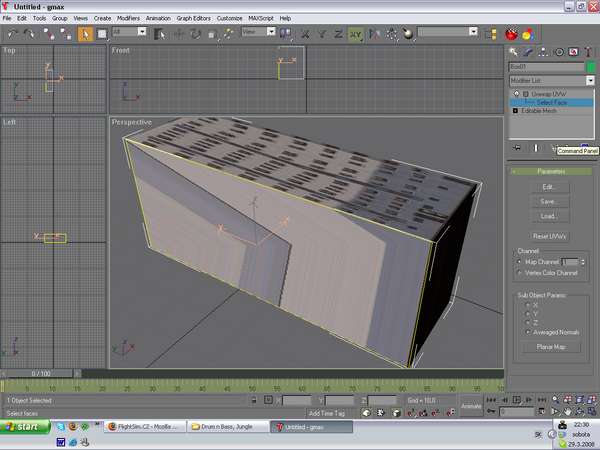Select the Undo arrow in the main toolbar

12,32
